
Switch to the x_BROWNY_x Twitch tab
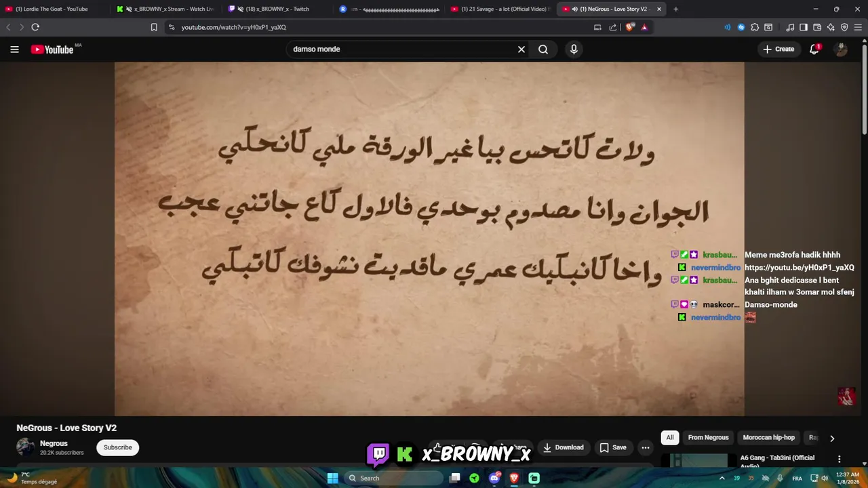pyautogui.click(x=277, y=9)
